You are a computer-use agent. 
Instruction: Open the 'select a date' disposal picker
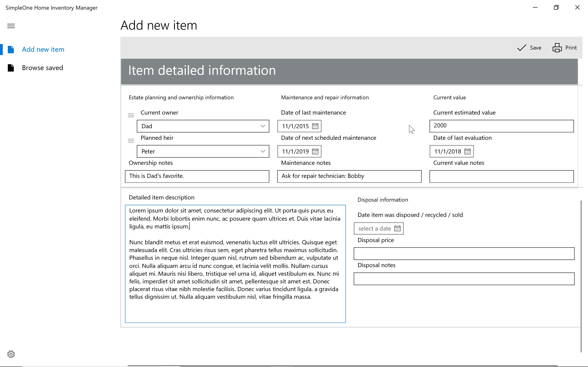pyautogui.click(x=374, y=228)
